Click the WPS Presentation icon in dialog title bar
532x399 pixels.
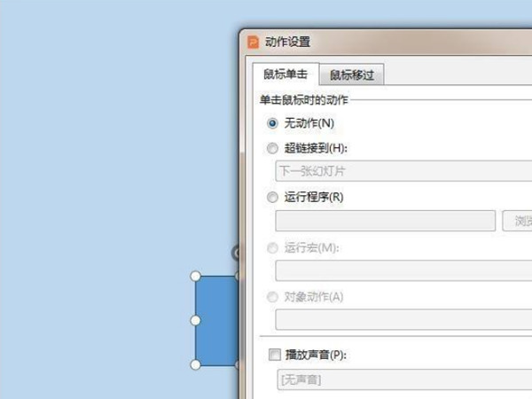point(254,42)
